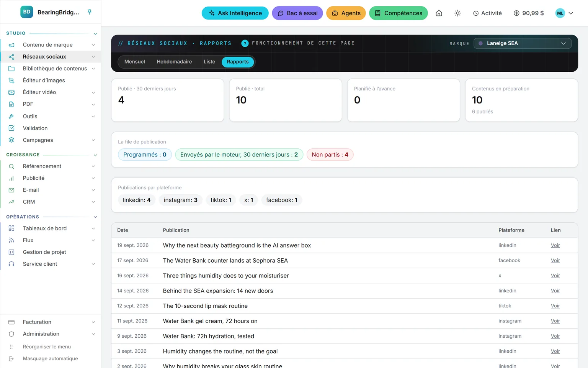Open the Laneige SEA brand dropdown
Image resolution: width=588 pixels, height=368 pixels.
(x=523, y=43)
